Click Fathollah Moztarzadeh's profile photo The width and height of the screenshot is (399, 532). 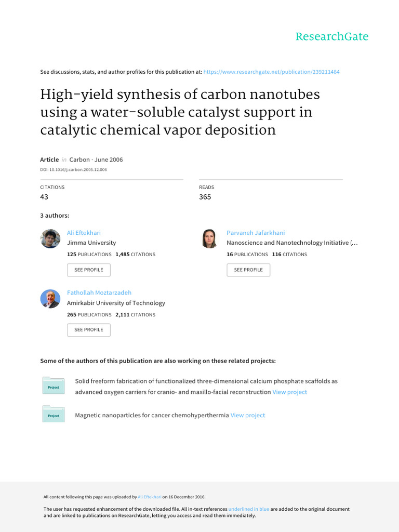50,299
